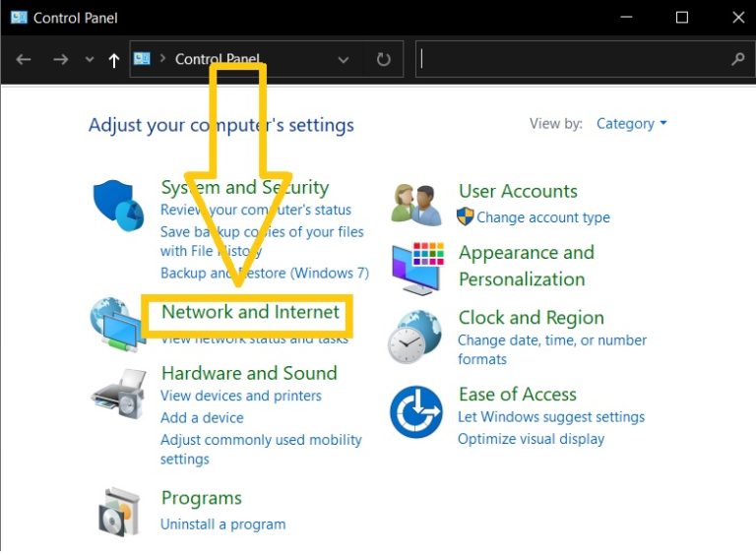Open the System and Security shield icon

click(x=118, y=206)
